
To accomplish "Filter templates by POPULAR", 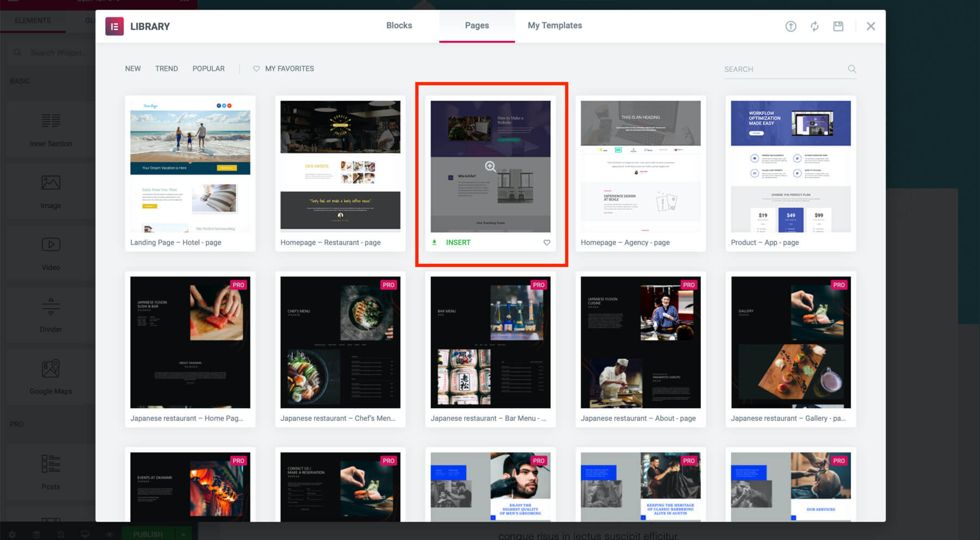I will 209,69.
